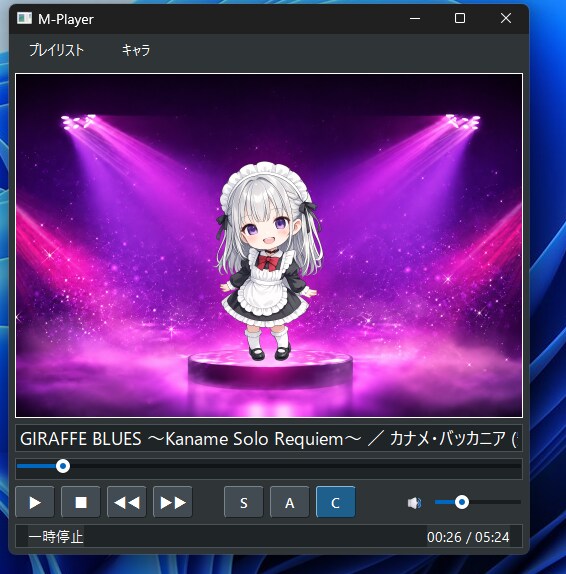
Task: Jump to the middle of the seek track
Action: tap(269, 466)
